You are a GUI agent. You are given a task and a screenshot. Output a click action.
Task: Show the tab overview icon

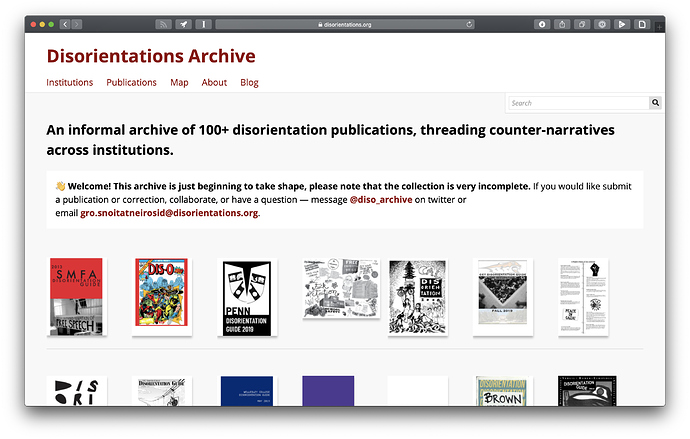(x=582, y=24)
